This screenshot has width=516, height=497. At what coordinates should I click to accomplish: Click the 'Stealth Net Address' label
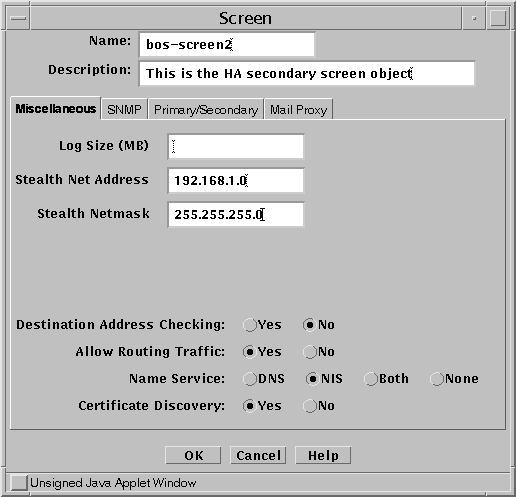[82, 180]
